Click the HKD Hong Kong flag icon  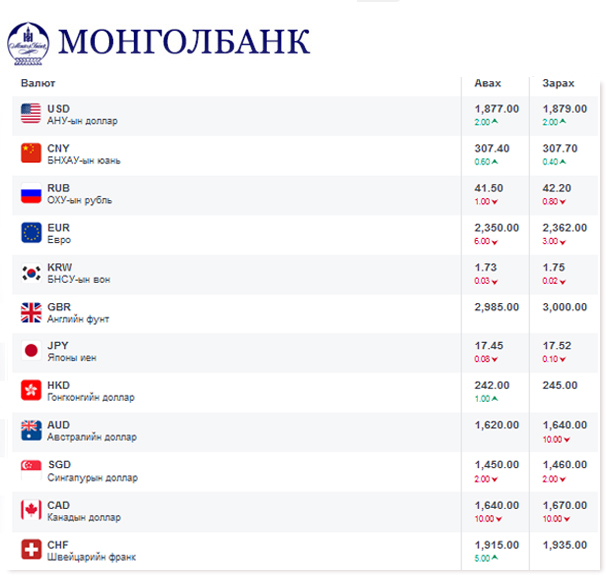[30, 391]
